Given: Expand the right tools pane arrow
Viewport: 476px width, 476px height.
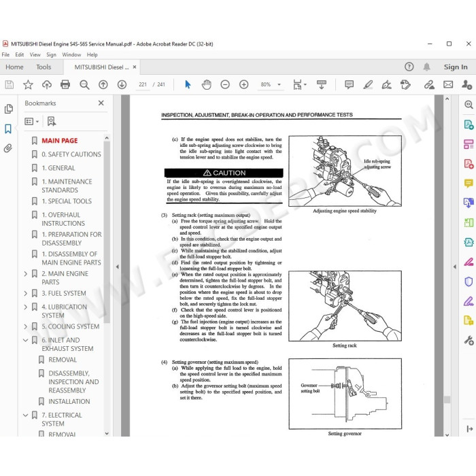Looking at the screenshot, I should coord(455,267).
